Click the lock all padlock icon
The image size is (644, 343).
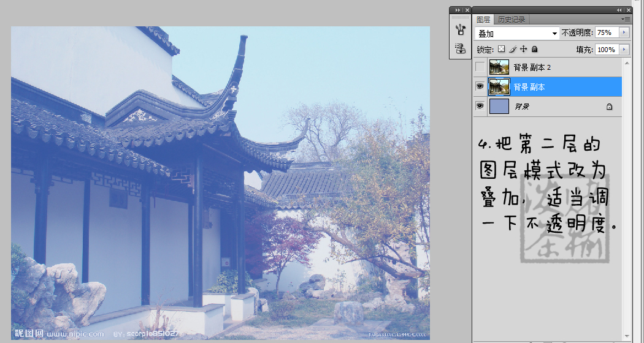(534, 49)
